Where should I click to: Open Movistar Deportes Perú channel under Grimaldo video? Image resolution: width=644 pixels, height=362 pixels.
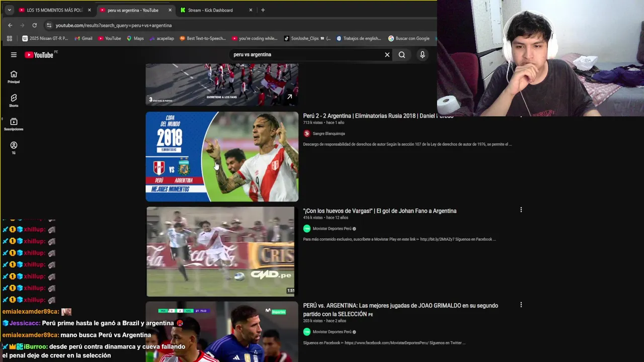point(332,332)
